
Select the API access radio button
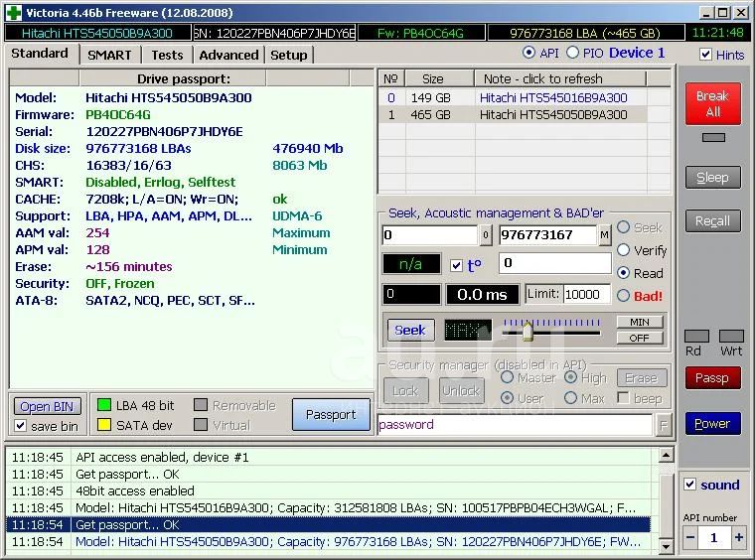[x=528, y=53]
